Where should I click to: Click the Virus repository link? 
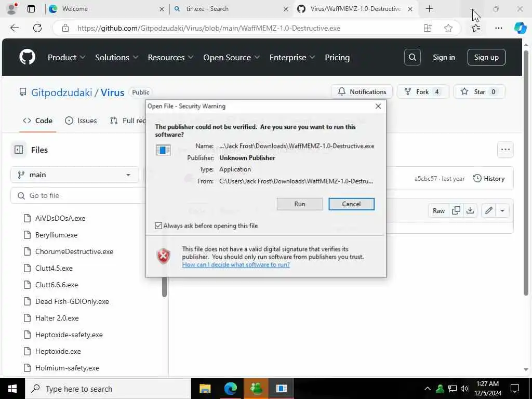click(112, 92)
